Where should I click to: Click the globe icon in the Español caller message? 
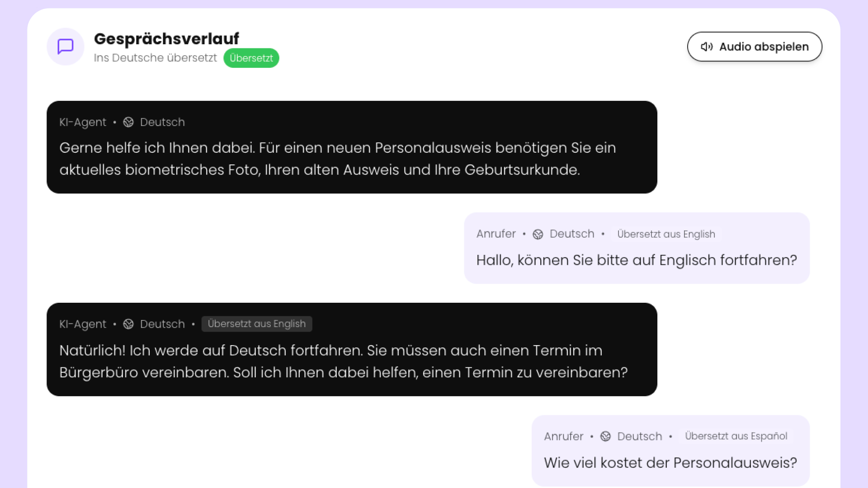pyautogui.click(x=604, y=436)
